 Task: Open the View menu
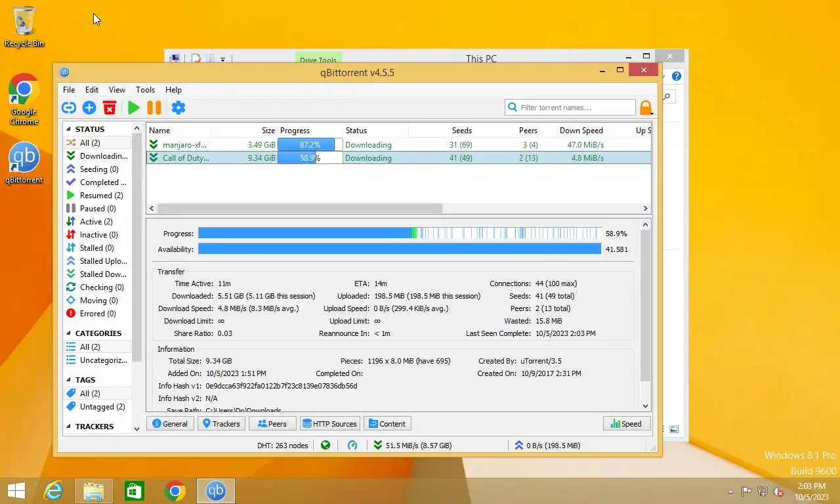point(117,90)
